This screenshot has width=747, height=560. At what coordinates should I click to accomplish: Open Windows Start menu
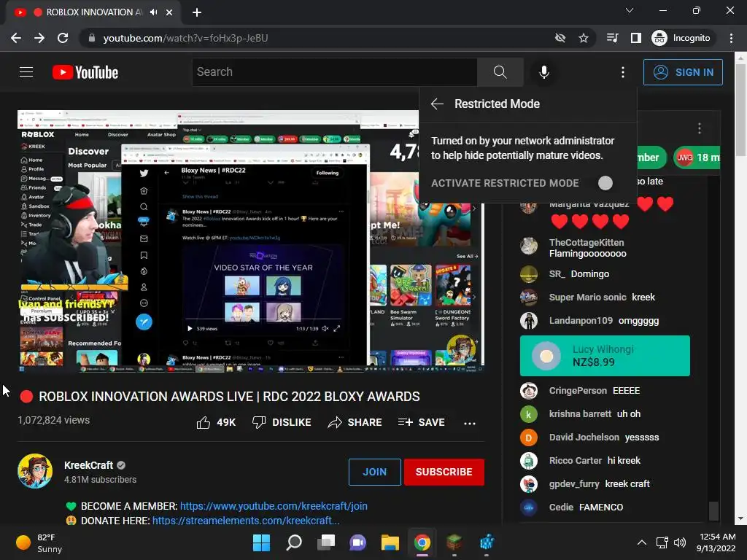[261, 542]
